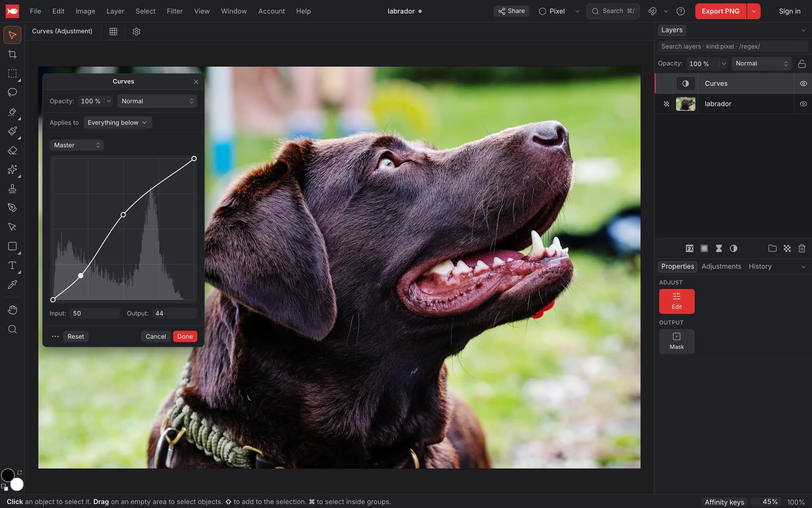Open the Layer menu
812x508 pixels.
coord(115,11)
